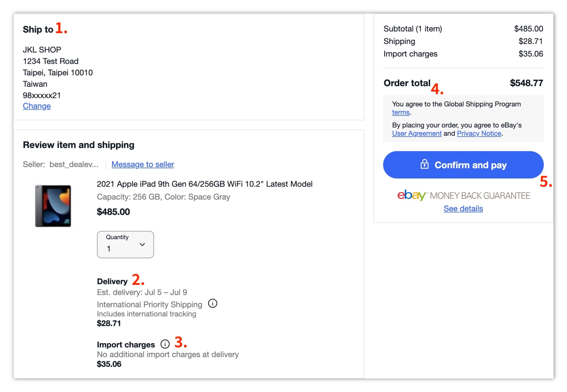The image size is (567, 392).
Task: Open the International Priority Shipping info icon
Action: pos(213,303)
